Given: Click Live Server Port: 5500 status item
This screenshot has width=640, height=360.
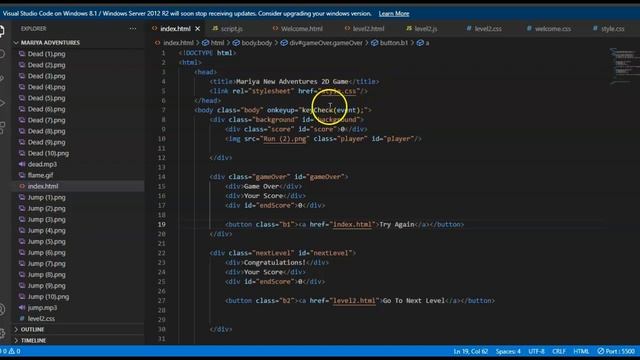Looking at the screenshot, I should [616, 351].
